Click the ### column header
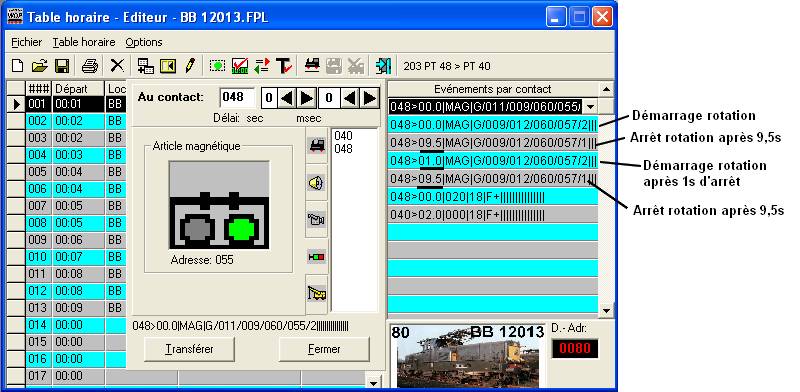Screen dimensions: 800x392 (38, 88)
